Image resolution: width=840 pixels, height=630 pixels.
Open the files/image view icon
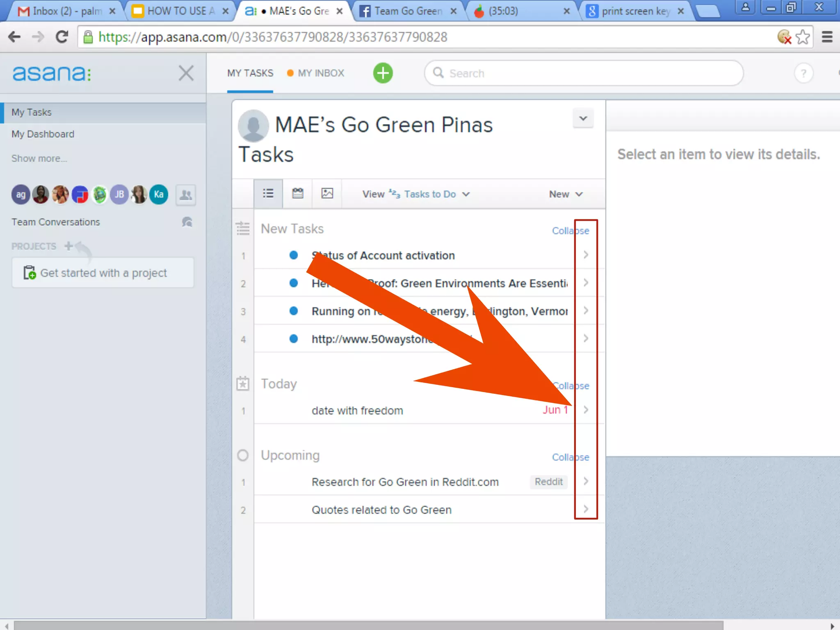click(327, 193)
